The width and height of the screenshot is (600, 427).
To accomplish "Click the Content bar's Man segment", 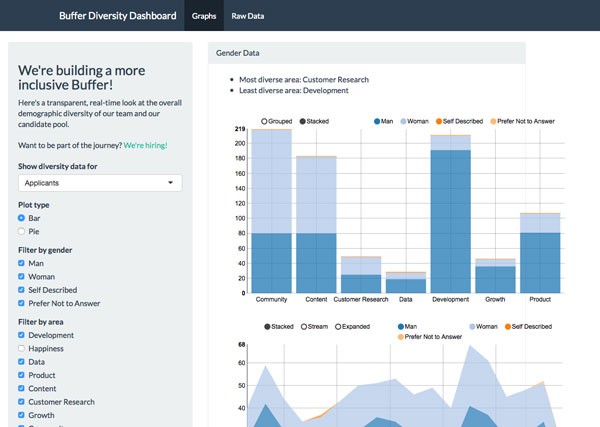I will (316, 263).
